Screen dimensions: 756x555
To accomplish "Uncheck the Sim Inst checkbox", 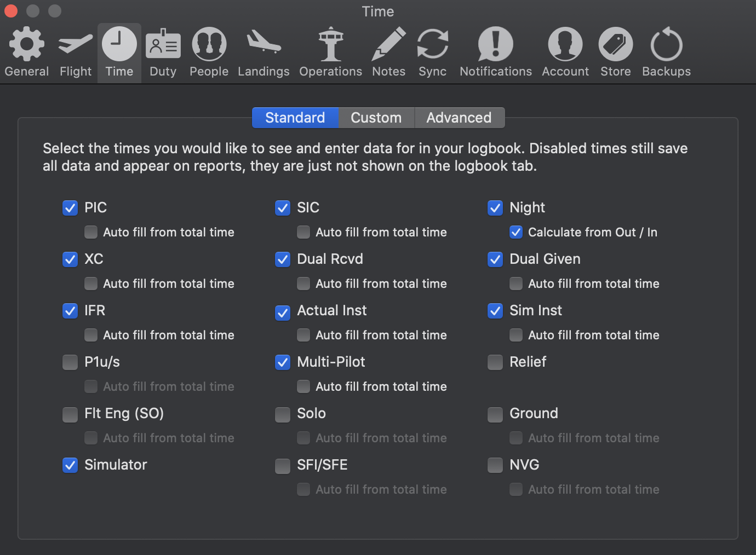I will (495, 311).
